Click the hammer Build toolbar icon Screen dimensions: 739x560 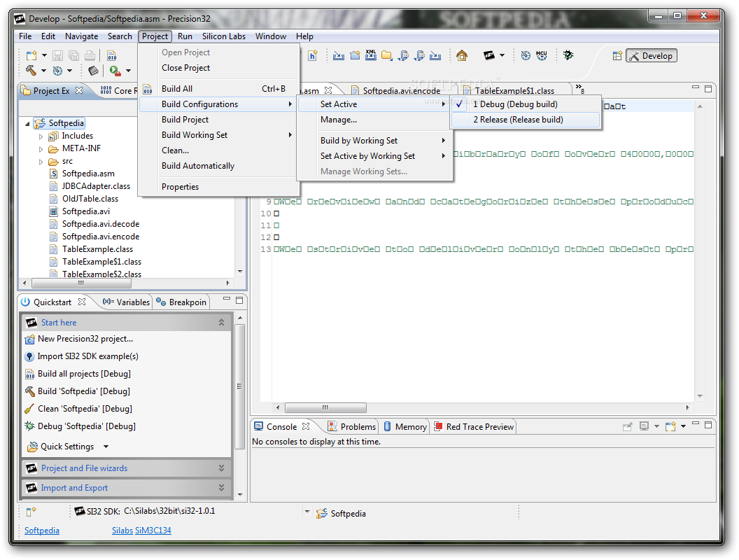[x=31, y=71]
